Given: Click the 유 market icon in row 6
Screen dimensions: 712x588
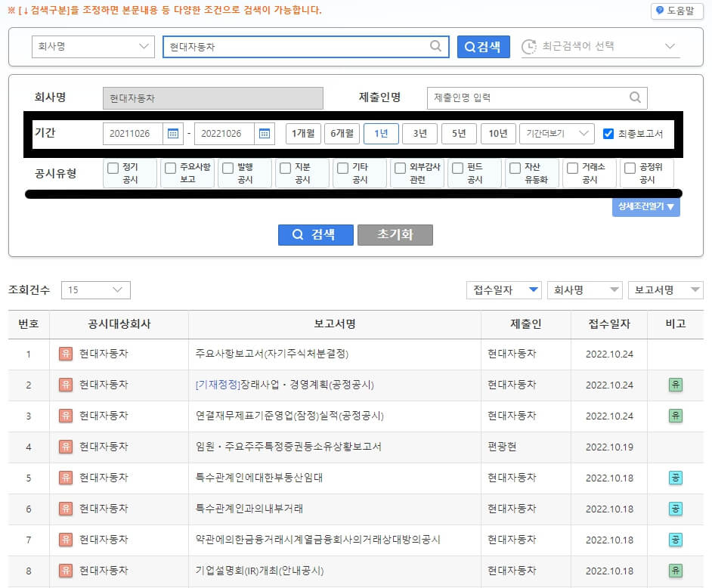Looking at the screenshot, I should click(x=66, y=509).
